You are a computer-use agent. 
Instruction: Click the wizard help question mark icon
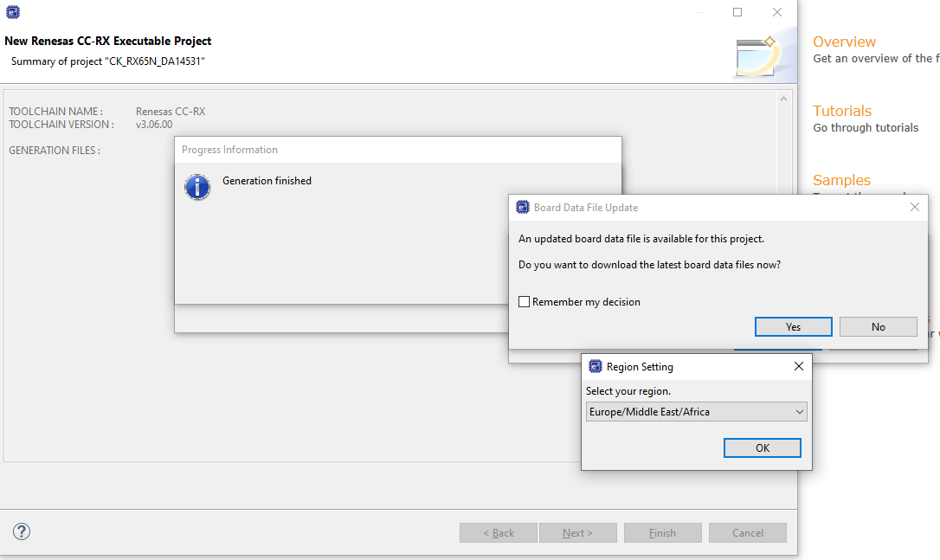click(22, 531)
